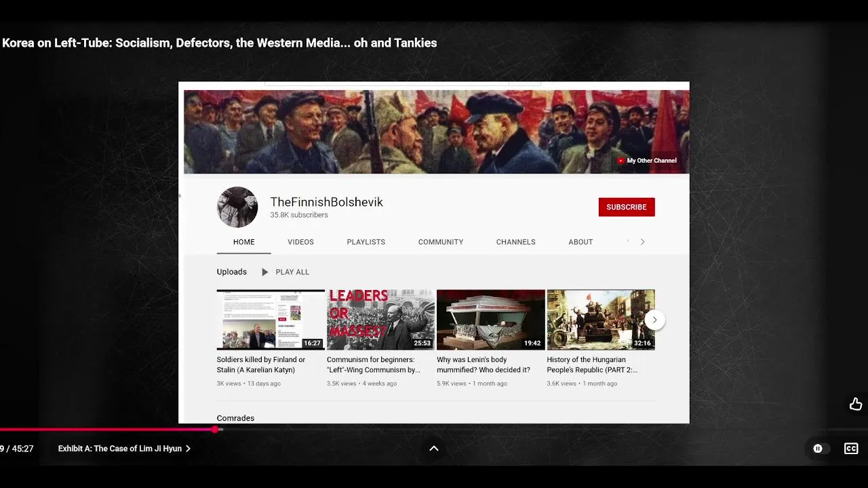The height and width of the screenshot is (488, 868).
Task: Open 'Soldiers killed by Finland or Stalin' thumbnail
Action: coord(271,320)
